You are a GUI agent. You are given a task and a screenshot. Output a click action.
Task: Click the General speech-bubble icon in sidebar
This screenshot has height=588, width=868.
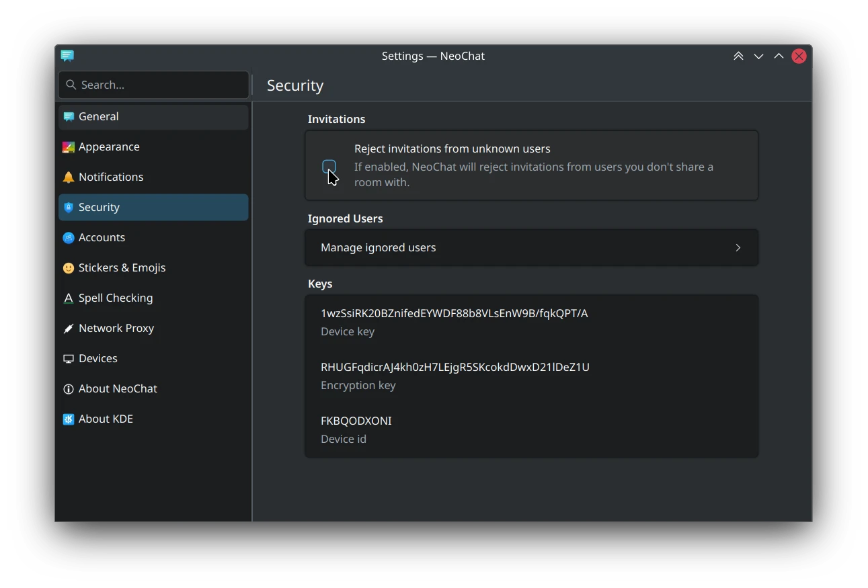(x=68, y=117)
